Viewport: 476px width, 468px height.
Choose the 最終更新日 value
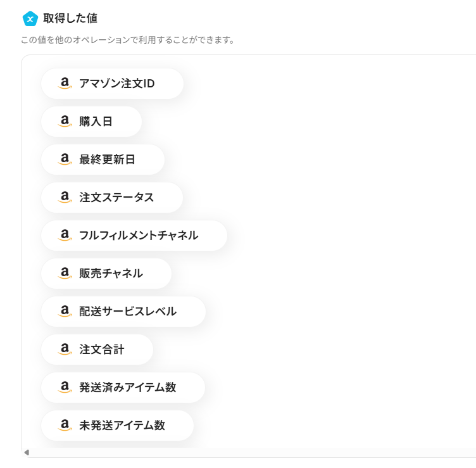107,160
